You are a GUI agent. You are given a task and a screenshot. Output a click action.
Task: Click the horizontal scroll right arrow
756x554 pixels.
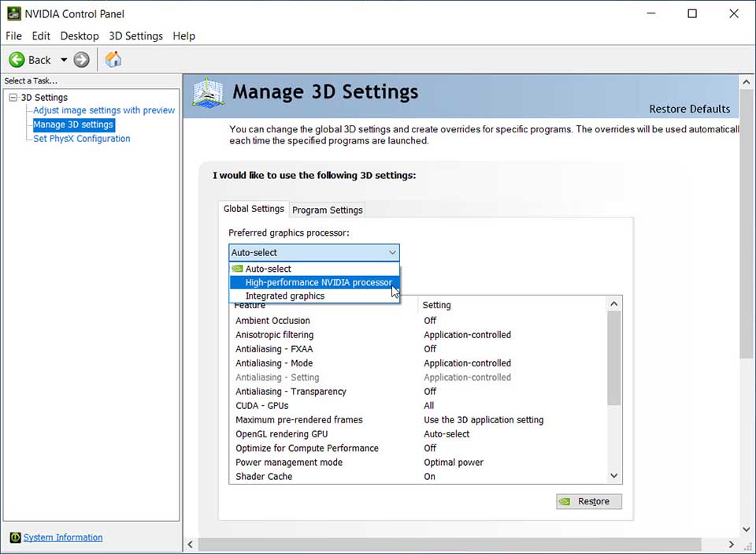[732, 545]
